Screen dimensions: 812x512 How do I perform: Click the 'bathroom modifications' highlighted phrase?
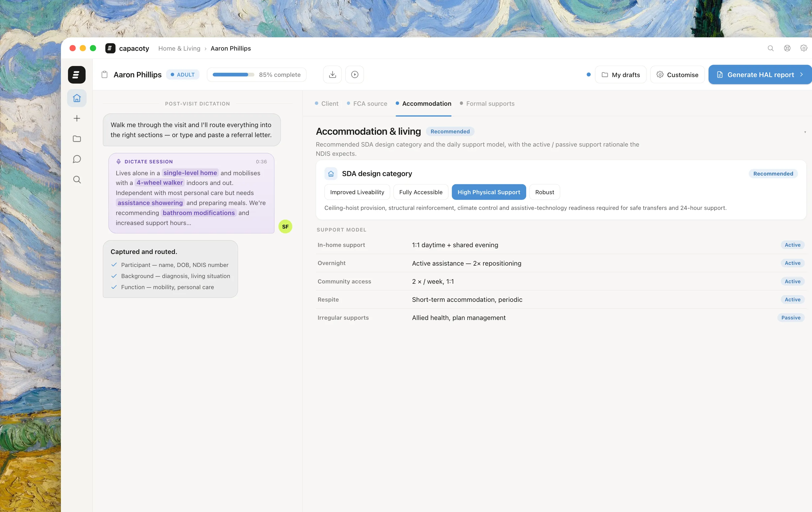(199, 213)
